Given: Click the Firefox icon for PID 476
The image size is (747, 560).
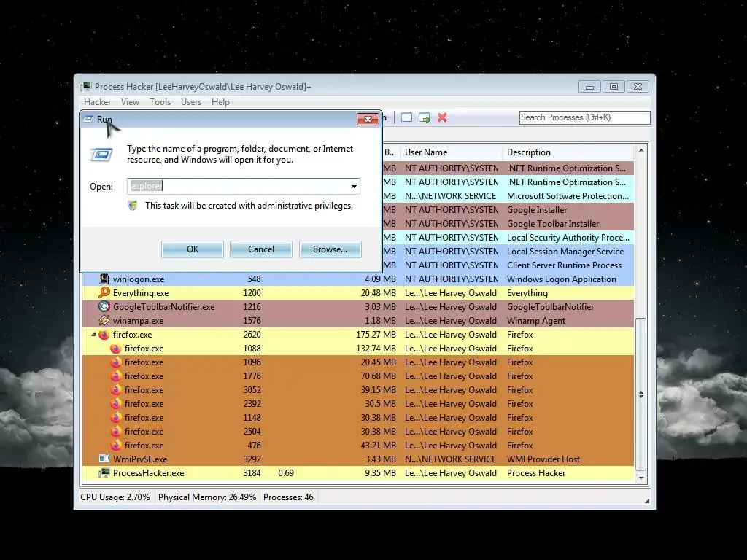Looking at the screenshot, I should tap(115, 445).
